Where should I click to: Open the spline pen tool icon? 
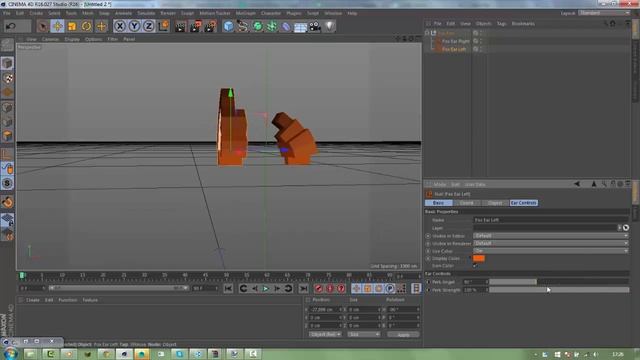(x=242, y=27)
